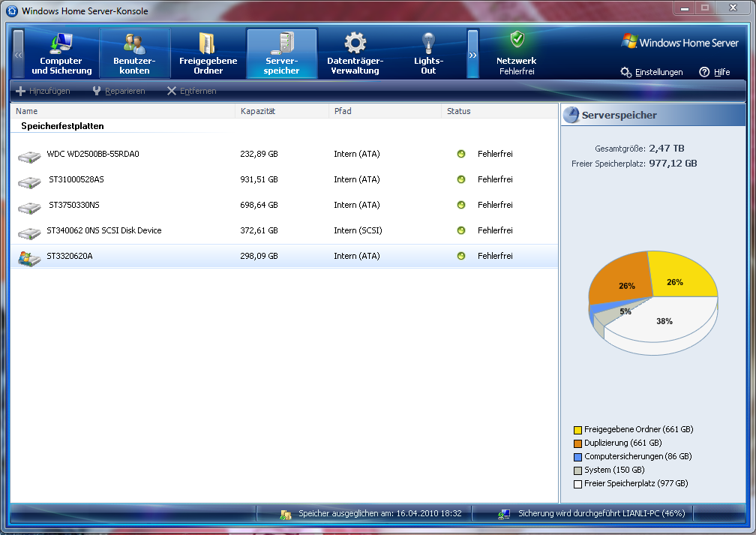This screenshot has width=756, height=535.
Task: Click the WDC WD2500BB-55RDA0 drive icon
Action: [x=29, y=156]
